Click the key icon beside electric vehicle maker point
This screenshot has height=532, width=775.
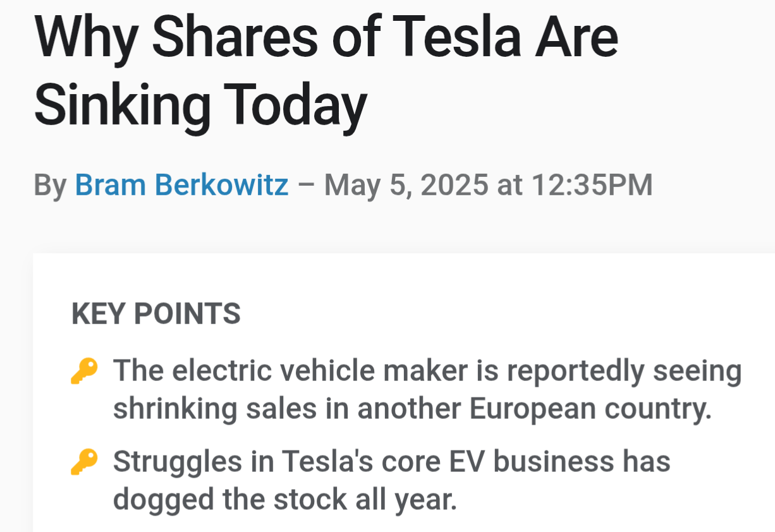[84, 372]
